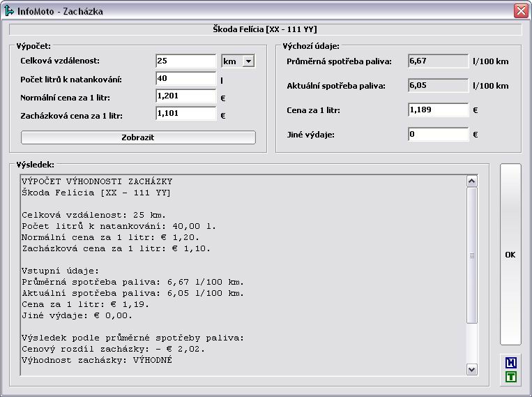This screenshot has height=397, width=532.
Task: Click the results vertical scrollbar thumb
Action: (471, 255)
